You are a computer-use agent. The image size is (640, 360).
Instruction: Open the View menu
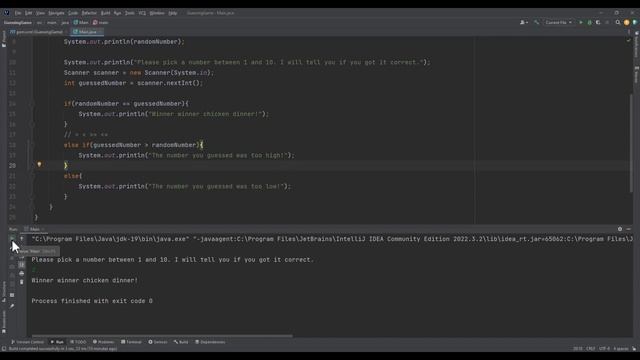(40, 13)
